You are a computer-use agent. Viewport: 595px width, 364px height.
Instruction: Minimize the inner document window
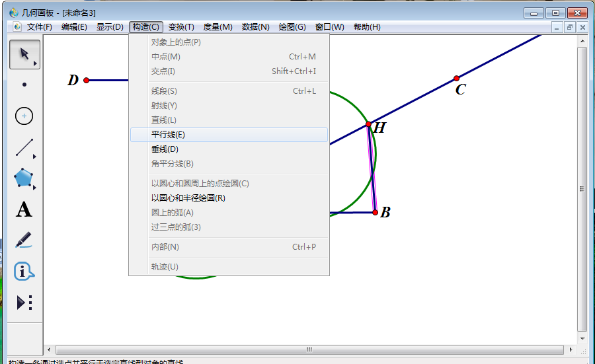557,27
